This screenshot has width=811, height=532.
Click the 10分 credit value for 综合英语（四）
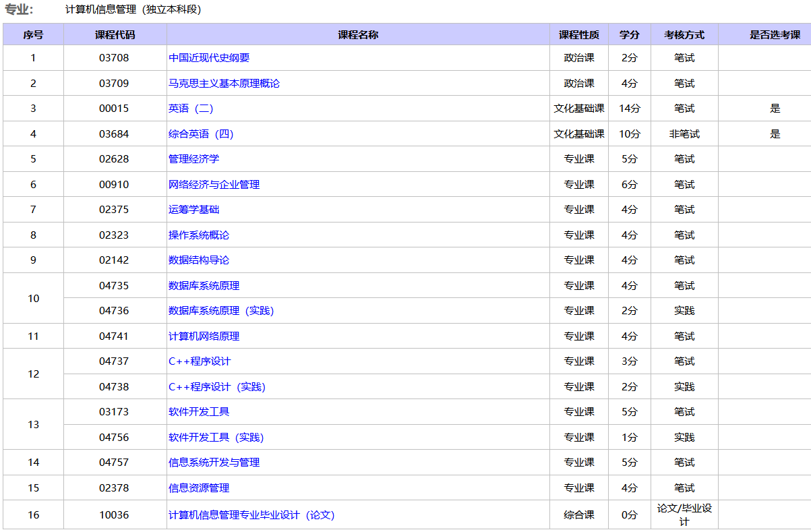tap(630, 134)
